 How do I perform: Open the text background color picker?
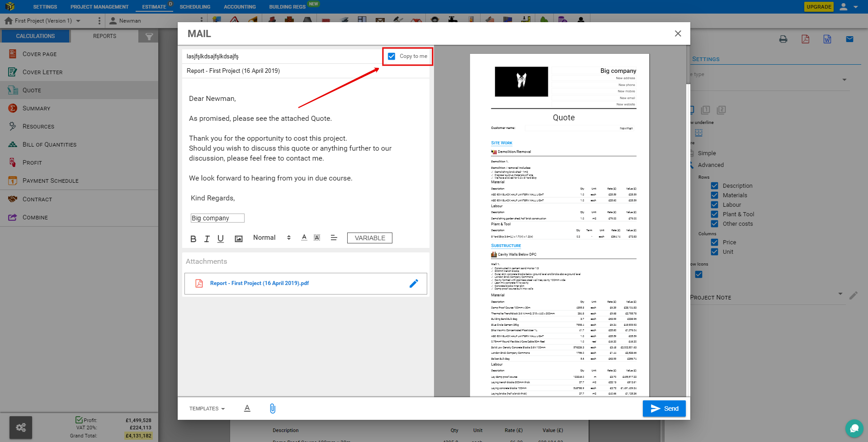point(317,238)
